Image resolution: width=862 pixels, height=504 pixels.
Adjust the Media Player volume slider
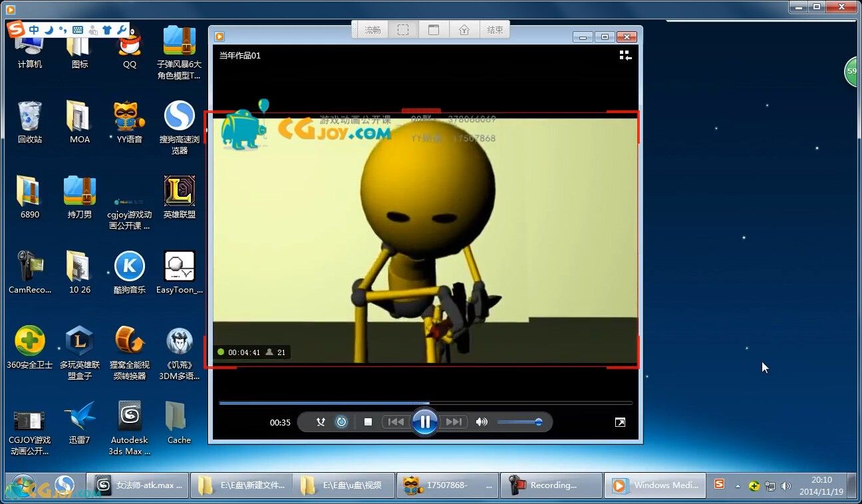(x=519, y=422)
